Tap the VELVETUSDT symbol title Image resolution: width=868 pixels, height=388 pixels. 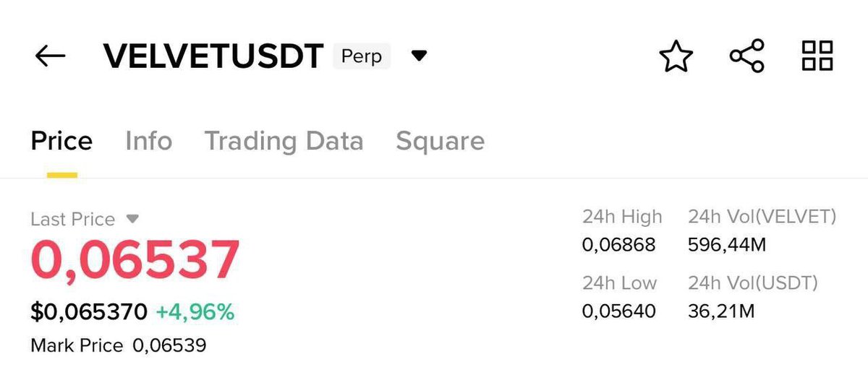(x=213, y=56)
